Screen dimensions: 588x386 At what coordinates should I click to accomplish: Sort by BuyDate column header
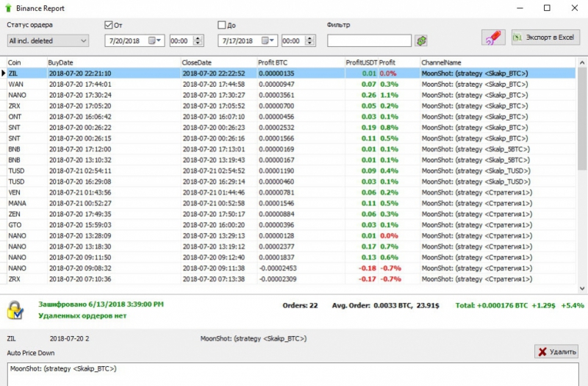coord(114,62)
